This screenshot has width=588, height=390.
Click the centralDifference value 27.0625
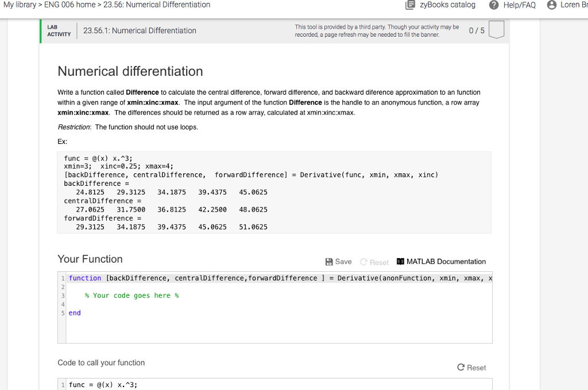pyautogui.click(x=90, y=209)
